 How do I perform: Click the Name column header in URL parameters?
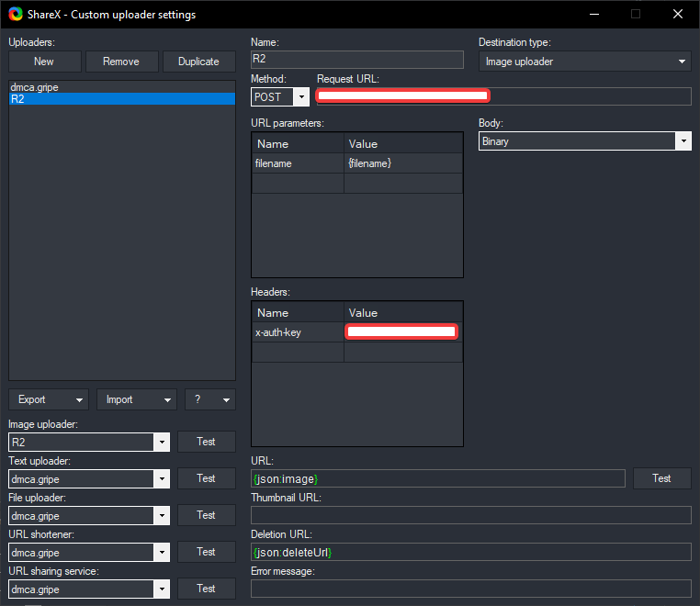tap(298, 143)
